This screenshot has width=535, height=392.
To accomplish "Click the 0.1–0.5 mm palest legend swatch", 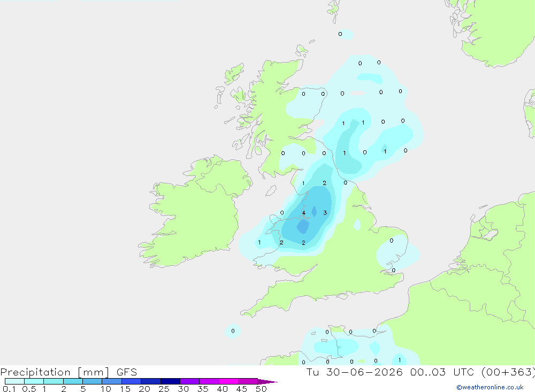I will click(14, 381).
